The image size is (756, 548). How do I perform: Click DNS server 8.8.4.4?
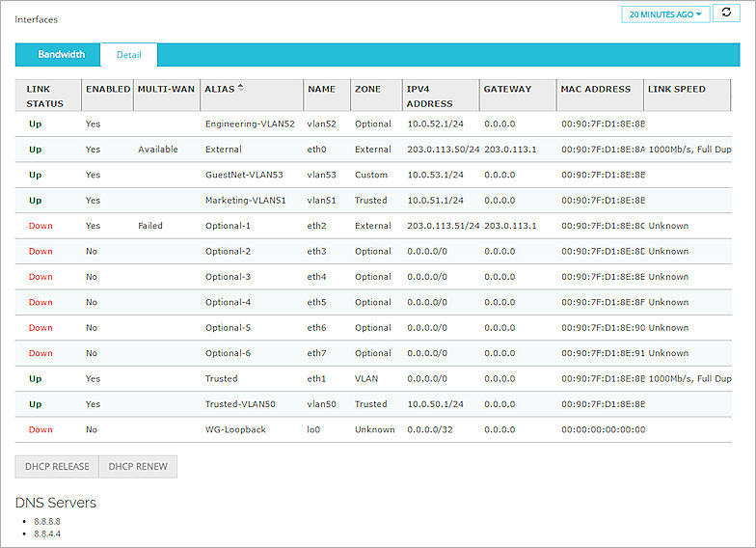(x=47, y=534)
